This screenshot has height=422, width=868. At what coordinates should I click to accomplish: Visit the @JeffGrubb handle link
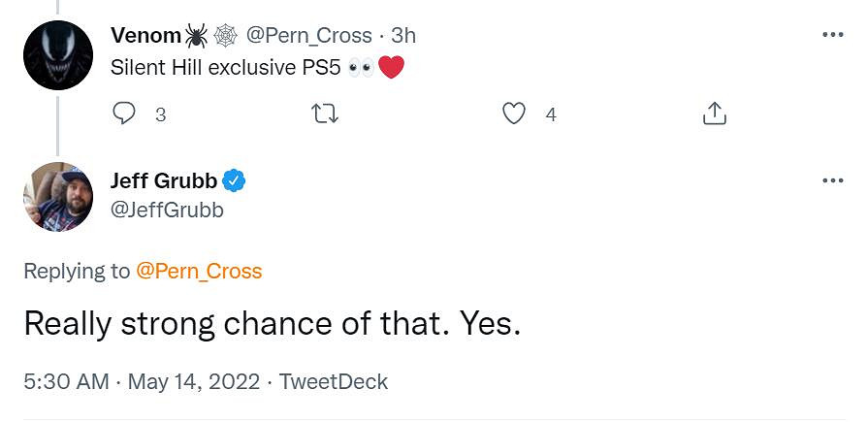[167, 209]
